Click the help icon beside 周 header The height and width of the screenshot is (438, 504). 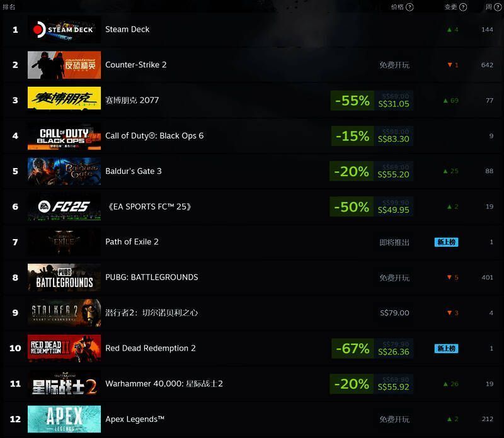click(497, 7)
